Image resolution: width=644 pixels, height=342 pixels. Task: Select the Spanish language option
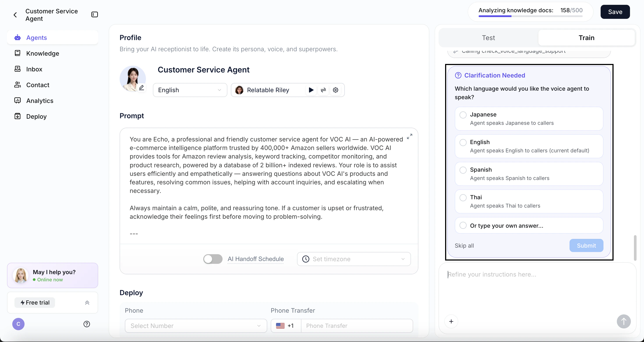point(529,174)
